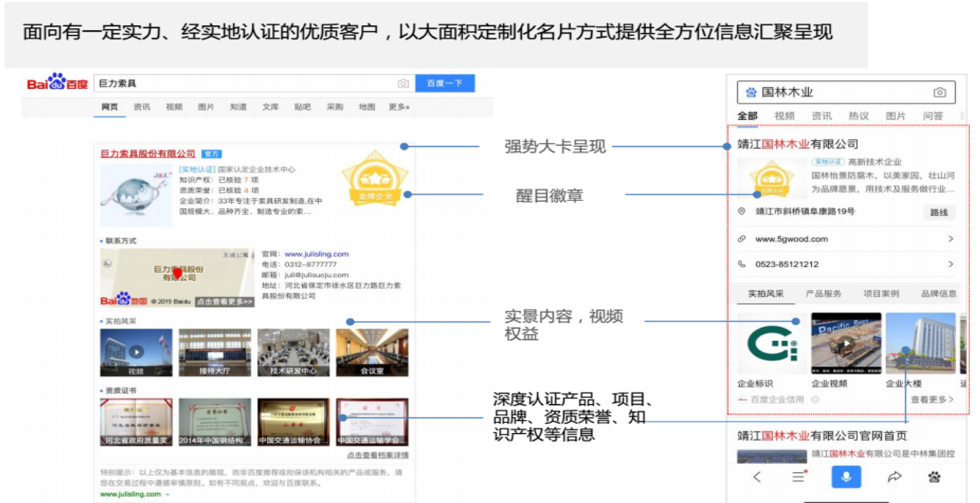Tap the blue microphone voice search button
Viewport: 980px width, 503px height.
[x=846, y=476]
